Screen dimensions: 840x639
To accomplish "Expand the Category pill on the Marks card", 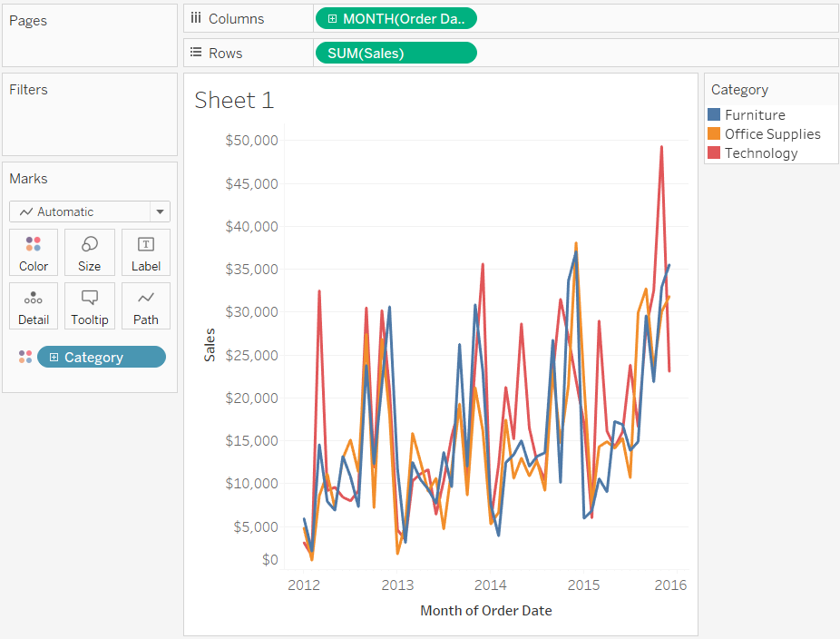I will [x=54, y=356].
